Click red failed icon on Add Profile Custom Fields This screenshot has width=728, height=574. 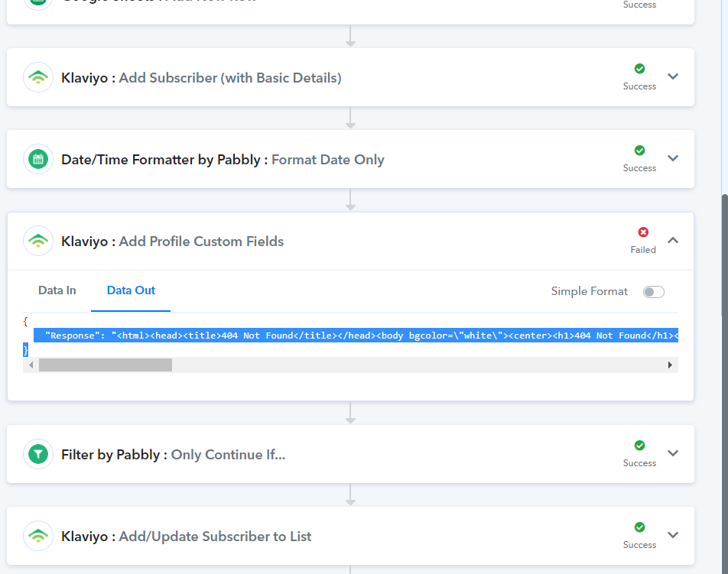[643, 232]
